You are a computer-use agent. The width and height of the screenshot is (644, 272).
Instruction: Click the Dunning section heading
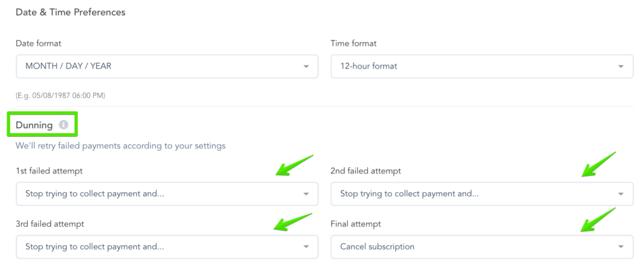[35, 125]
